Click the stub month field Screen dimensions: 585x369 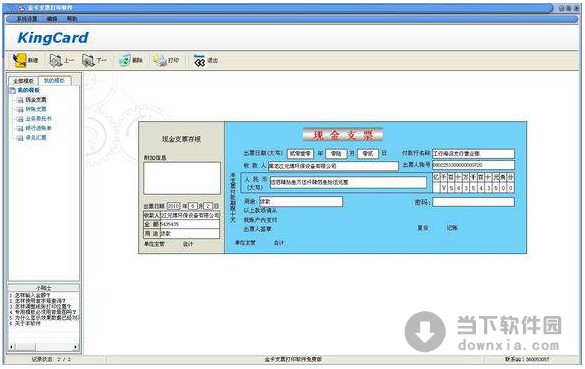pyautogui.click(x=193, y=206)
